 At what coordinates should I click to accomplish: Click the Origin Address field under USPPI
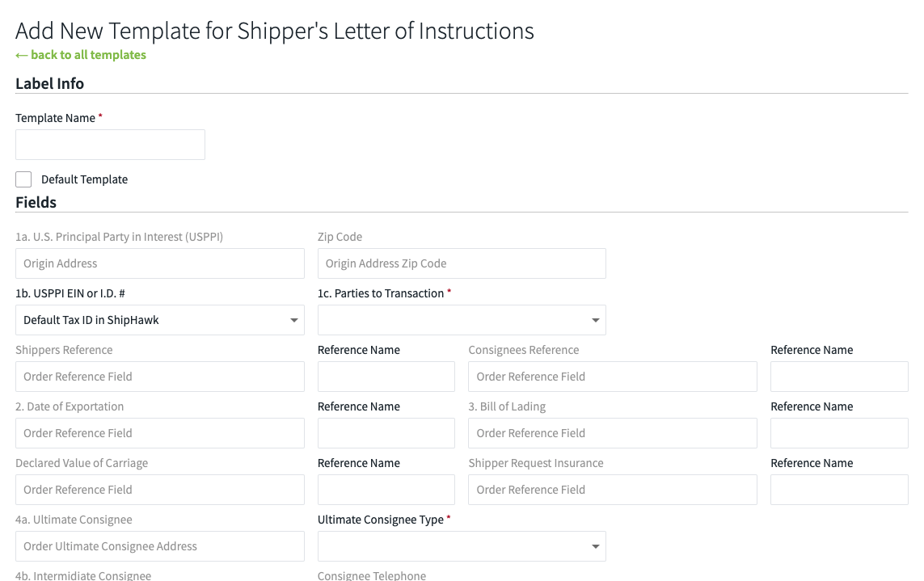point(159,263)
